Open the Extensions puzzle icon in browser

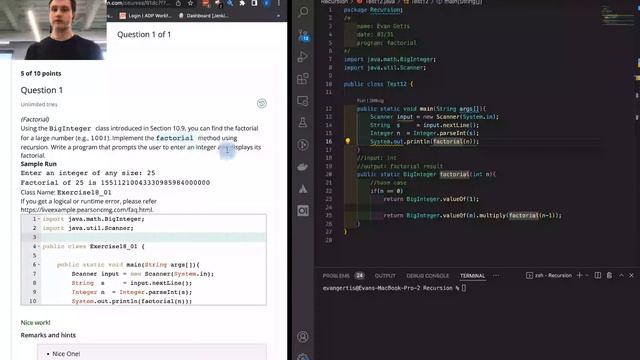coord(242,4)
